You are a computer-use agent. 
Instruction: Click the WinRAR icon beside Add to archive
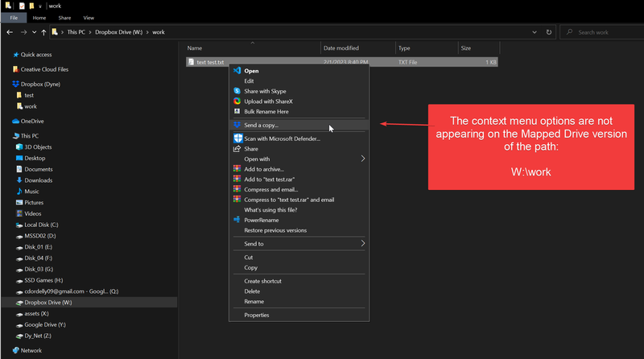coord(237,169)
